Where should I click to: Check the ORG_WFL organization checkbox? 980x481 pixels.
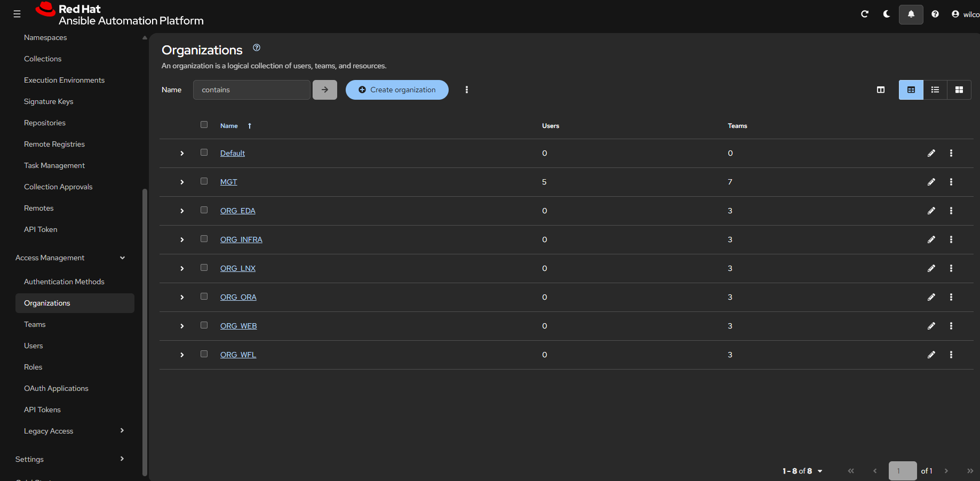204,354
